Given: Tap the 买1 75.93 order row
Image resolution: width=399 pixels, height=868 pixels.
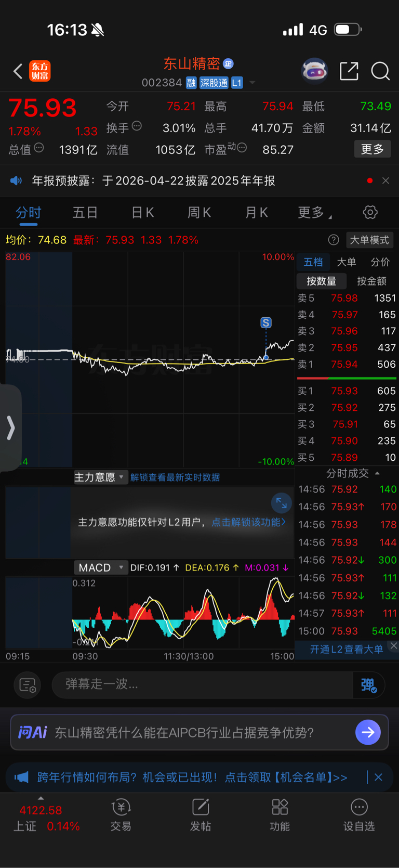Looking at the screenshot, I should tap(347, 391).
